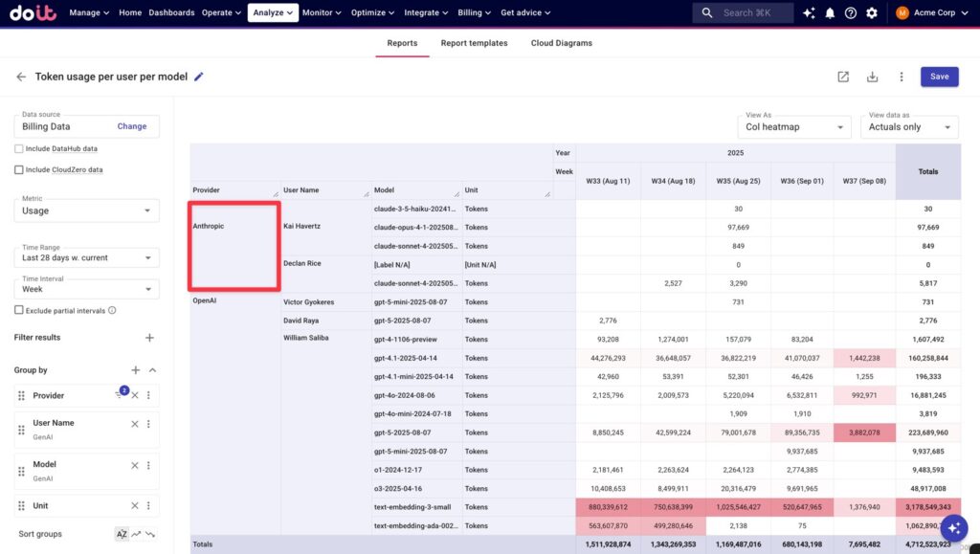Open the notifications bell
Image resolution: width=980 pixels, height=554 pixels.
point(830,13)
